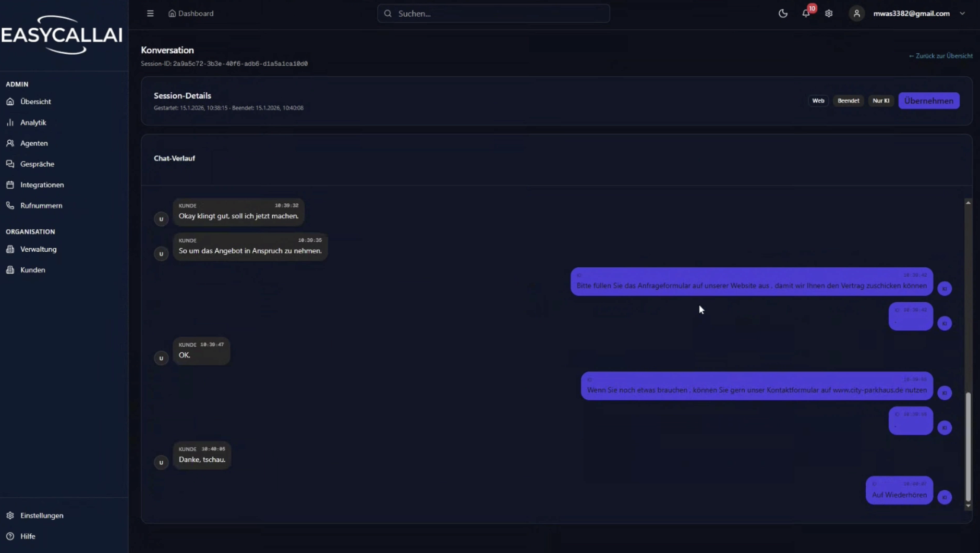Open Verwaltung under Organisation
This screenshot has width=980, height=553.
pyautogui.click(x=38, y=249)
